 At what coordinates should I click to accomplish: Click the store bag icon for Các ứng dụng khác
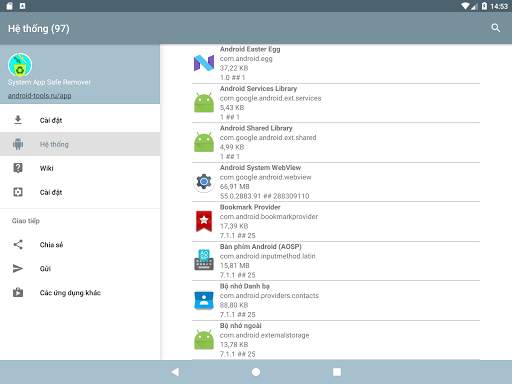[x=18, y=292]
